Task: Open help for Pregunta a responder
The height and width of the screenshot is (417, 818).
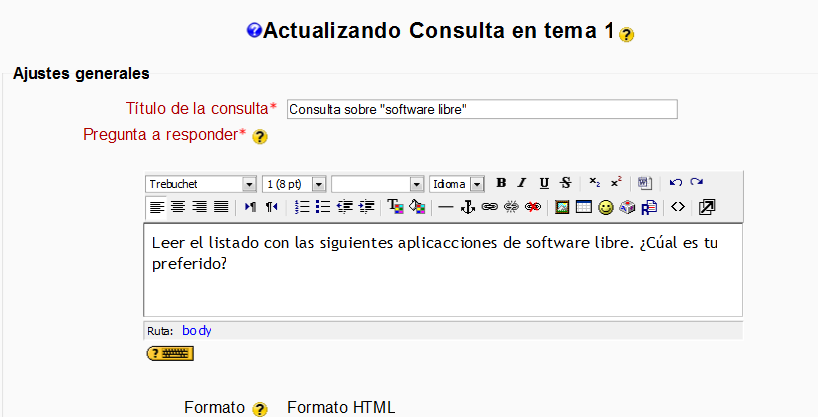Action: [260, 137]
